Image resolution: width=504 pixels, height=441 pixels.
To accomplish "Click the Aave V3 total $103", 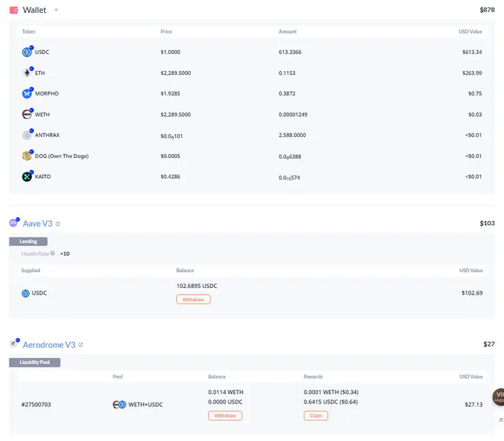I will click(487, 223).
